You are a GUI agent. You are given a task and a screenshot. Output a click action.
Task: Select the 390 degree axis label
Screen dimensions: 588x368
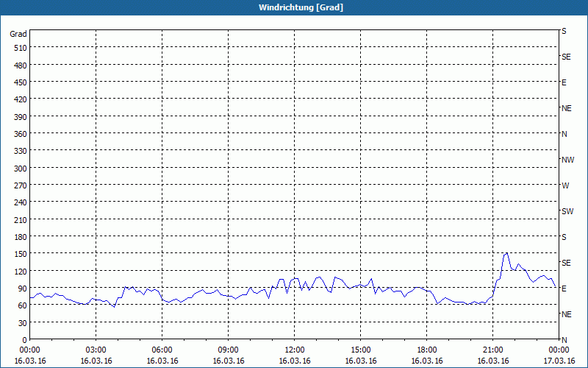(x=21, y=117)
